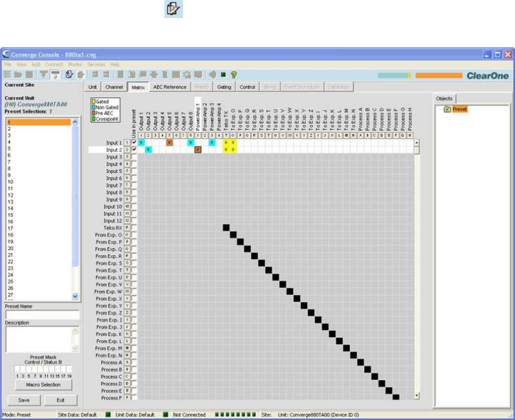Check Use in preset for Process A

point(134,363)
